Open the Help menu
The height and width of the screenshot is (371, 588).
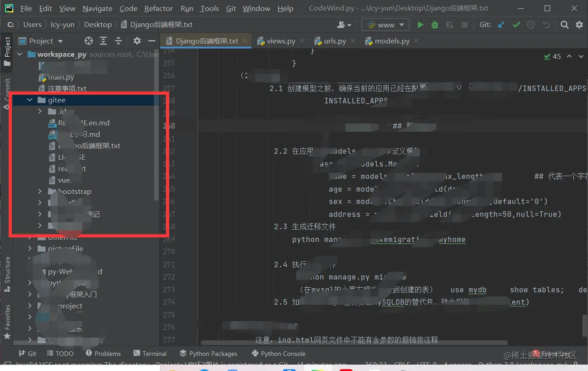(285, 8)
